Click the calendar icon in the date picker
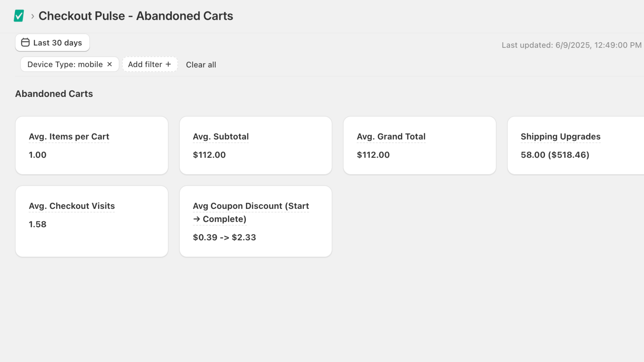 pos(25,43)
